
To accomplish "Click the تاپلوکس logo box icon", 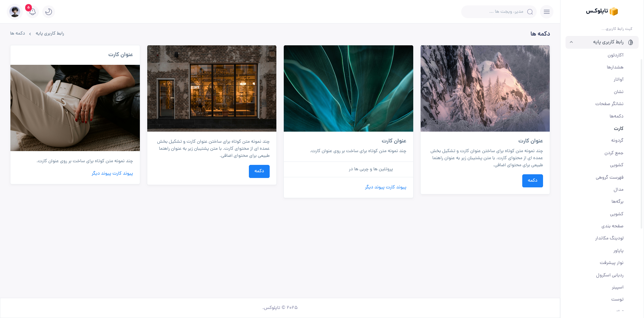I will coord(613,11).
